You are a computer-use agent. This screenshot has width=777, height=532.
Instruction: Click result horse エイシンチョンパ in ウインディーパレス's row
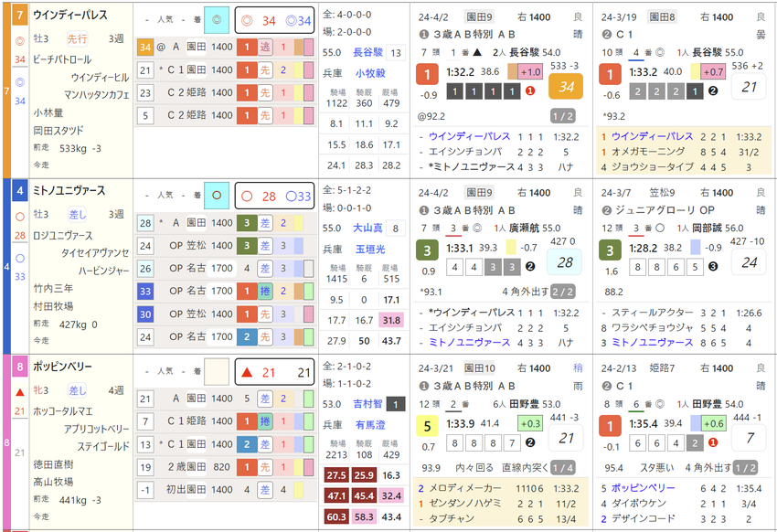(x=465, y=152)
